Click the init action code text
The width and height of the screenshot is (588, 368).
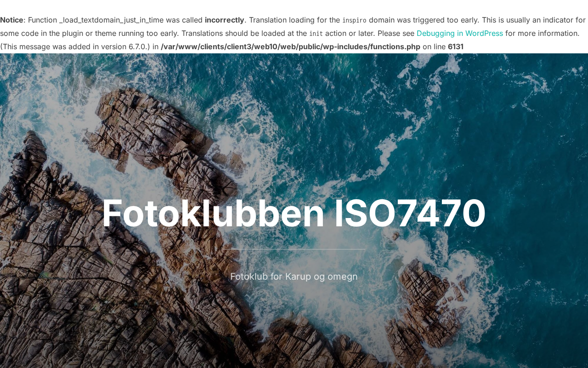(316, 34)
